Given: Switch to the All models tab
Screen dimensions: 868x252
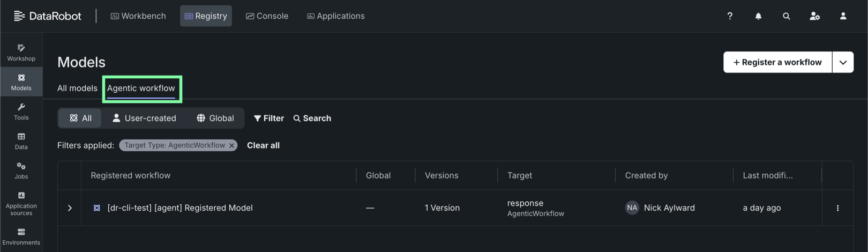Looking at the screenshot, I should pyautogui.click(x=77, y=88).
